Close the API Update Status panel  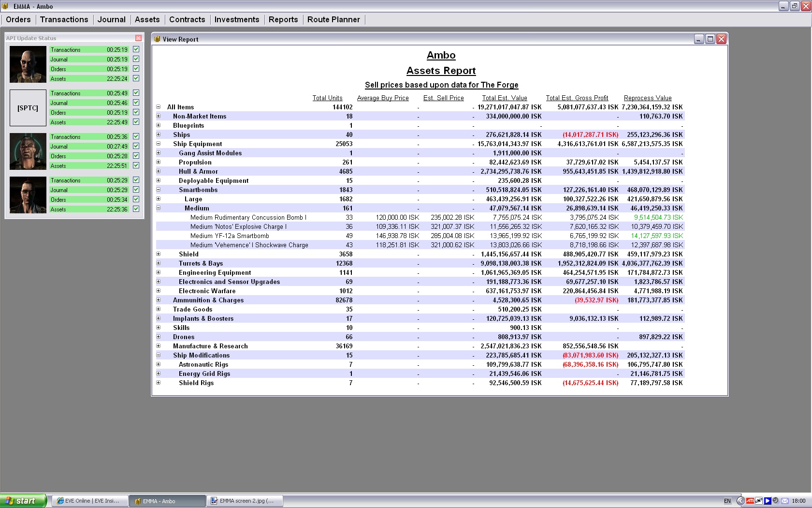pos(139,38)
